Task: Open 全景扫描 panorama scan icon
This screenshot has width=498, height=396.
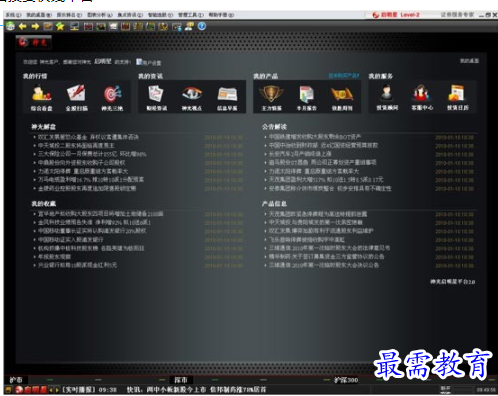Action: pyautogui.click(x=76, y=98)
